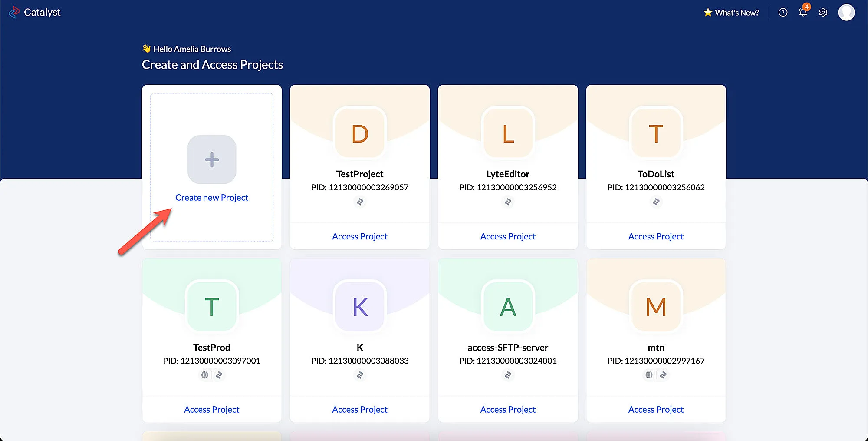This screenshot has height=441, width=868.
Task: Open the user profile avatar
Action: pyautogui.click(x=846, y=13)
